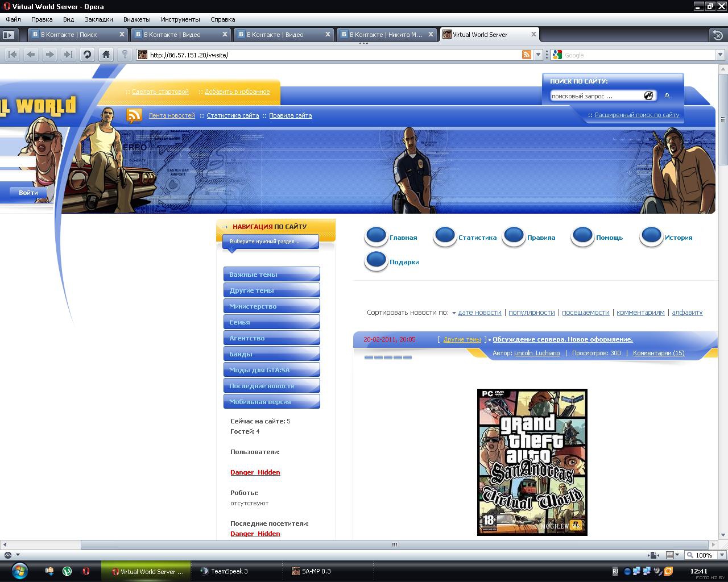Open the Виджеты menu
The width and height of the screenshot is (728, 582).
click(x=137, y=19)
